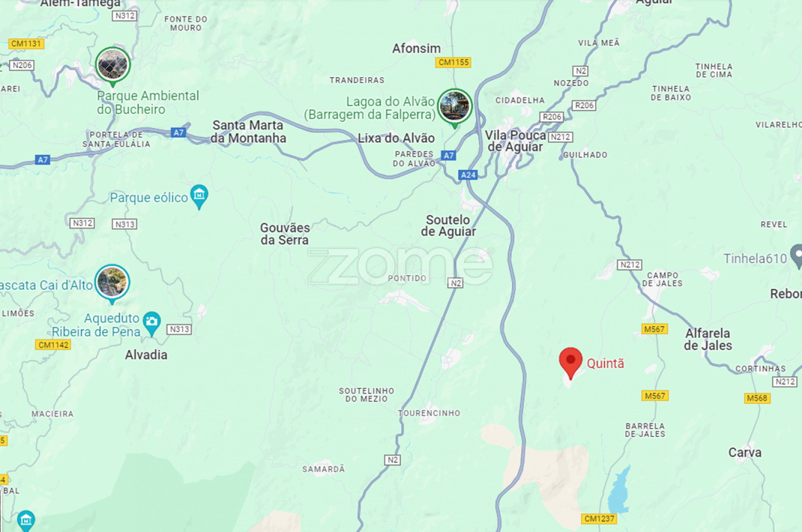Click the CM1155 road badge
Viewport: 802px width, 532px height.
point(453,62)
